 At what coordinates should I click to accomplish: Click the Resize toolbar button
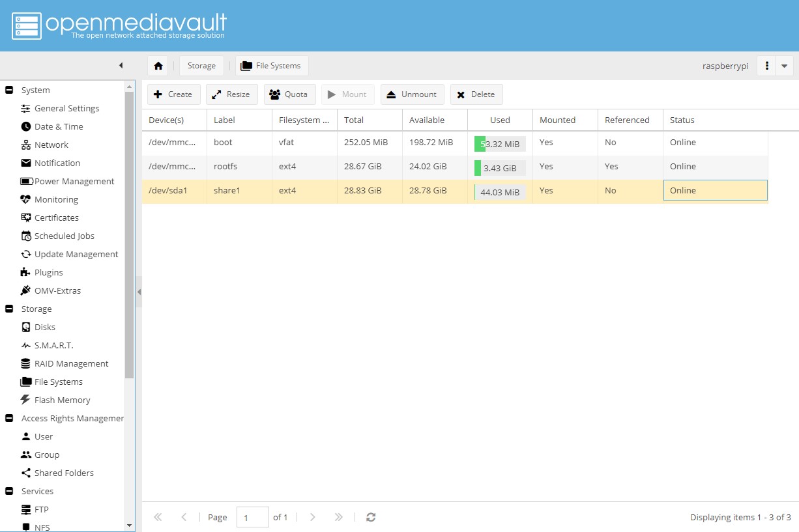(232, 94)
